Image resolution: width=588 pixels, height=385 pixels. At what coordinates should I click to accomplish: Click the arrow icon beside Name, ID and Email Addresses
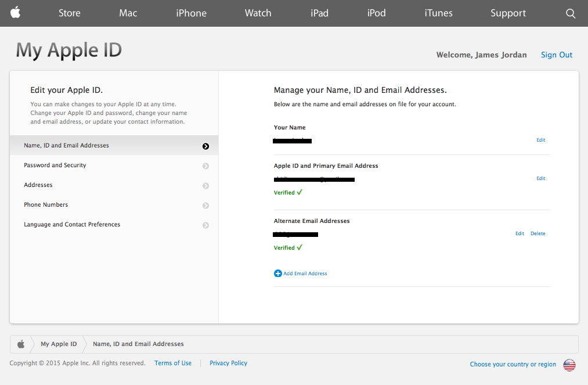pos(205,146)
